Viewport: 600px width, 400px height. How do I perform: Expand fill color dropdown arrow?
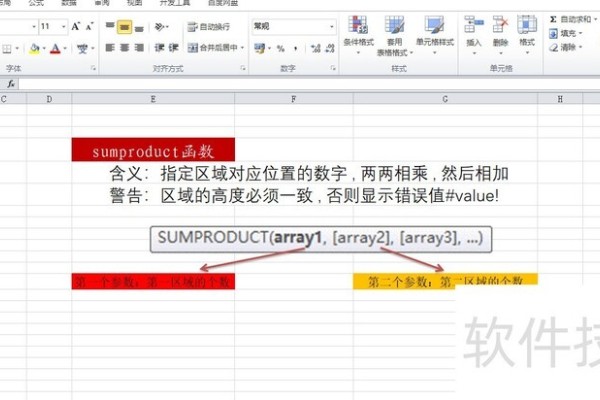(44, 49)
